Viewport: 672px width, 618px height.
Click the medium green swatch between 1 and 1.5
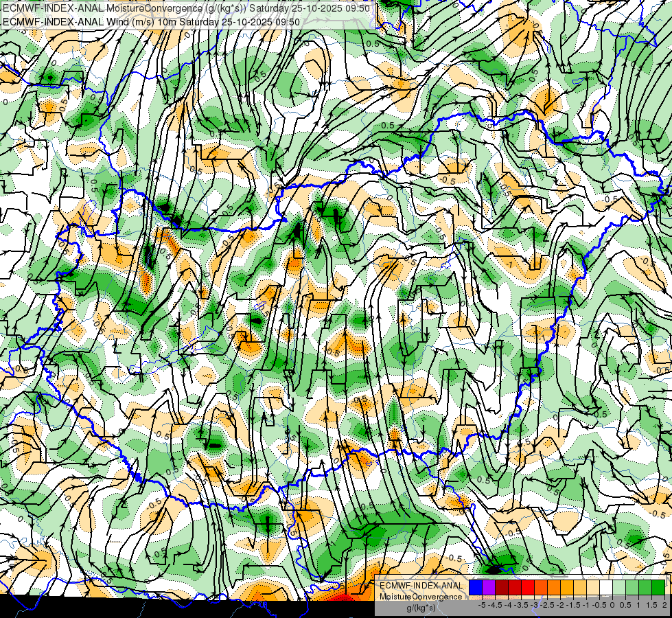pyautogui.click(x=645, y=587)
